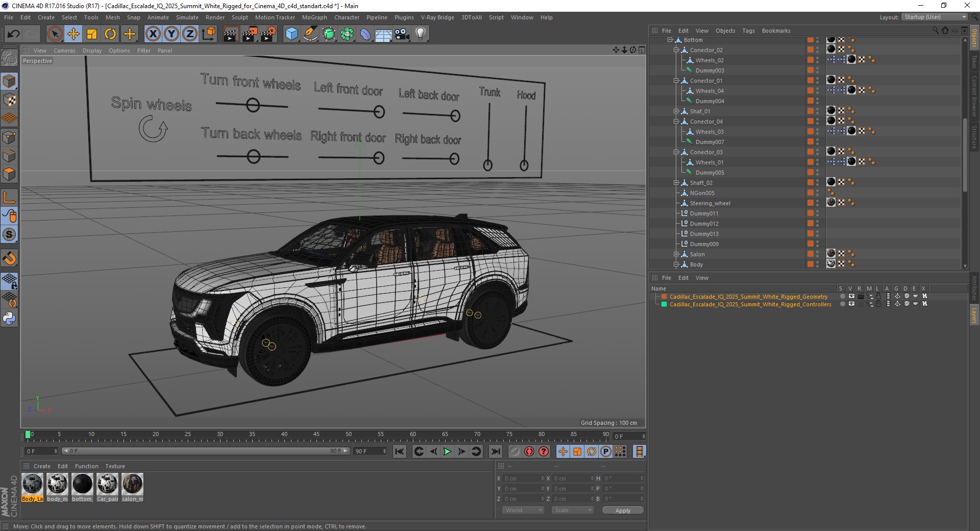Open the Floor environment icon
980x531 pixels.
tap(384, 34)
